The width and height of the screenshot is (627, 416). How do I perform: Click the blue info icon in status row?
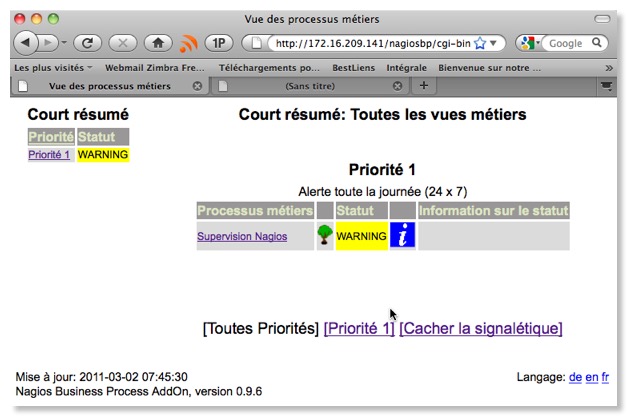(402, 236)
